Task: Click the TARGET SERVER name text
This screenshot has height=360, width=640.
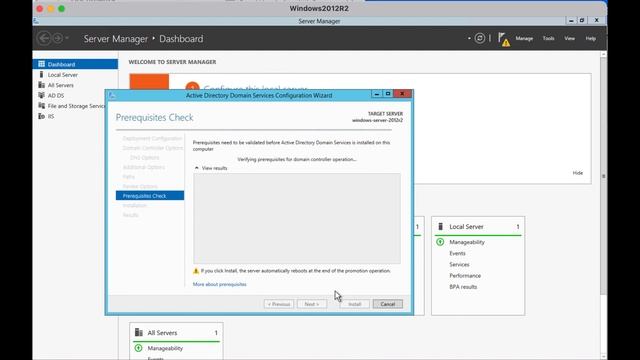Action: 377,120
